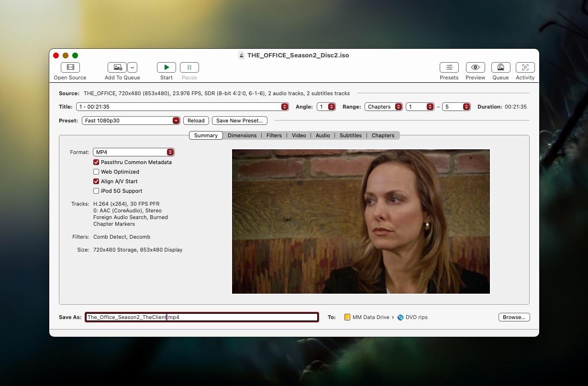This screenshot has height=386, width=588.
Task: Open the Angle dropdown
Action: (326, 107)
